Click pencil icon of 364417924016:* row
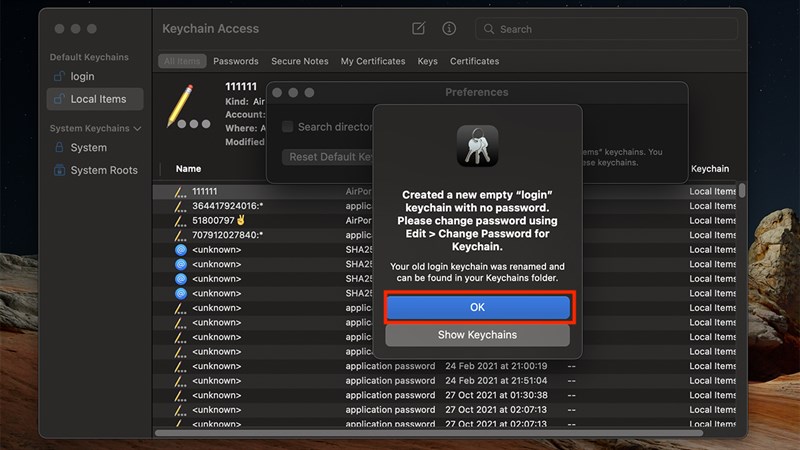 coord(181,207)
